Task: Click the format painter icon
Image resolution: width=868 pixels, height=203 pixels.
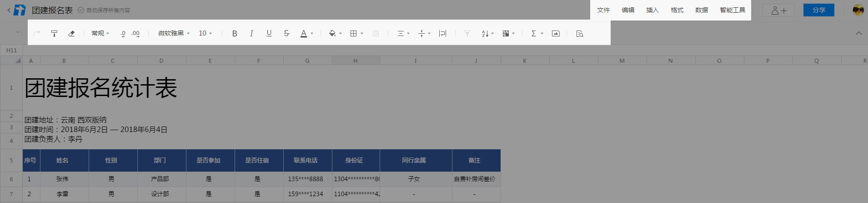Action: (54, 33)
